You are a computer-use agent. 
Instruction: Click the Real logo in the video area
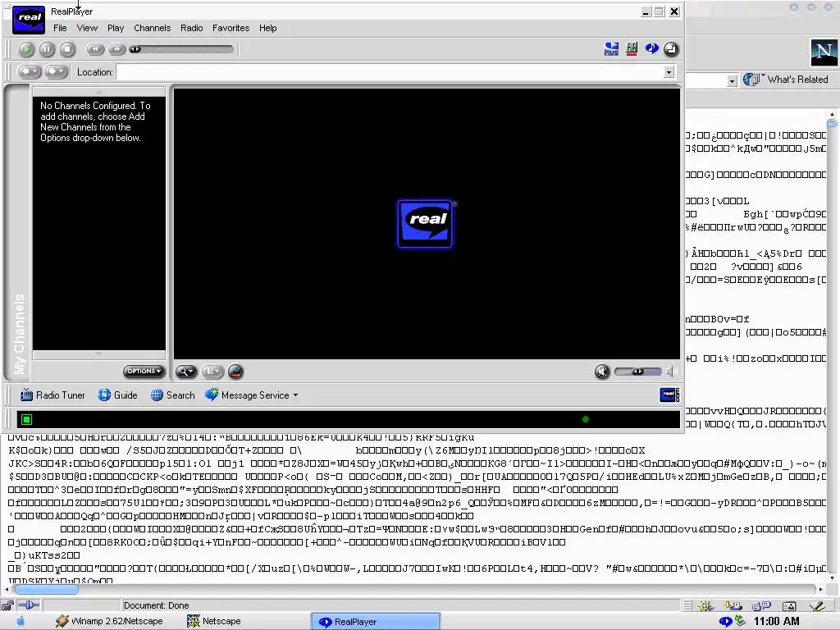[x=426, y=224]
